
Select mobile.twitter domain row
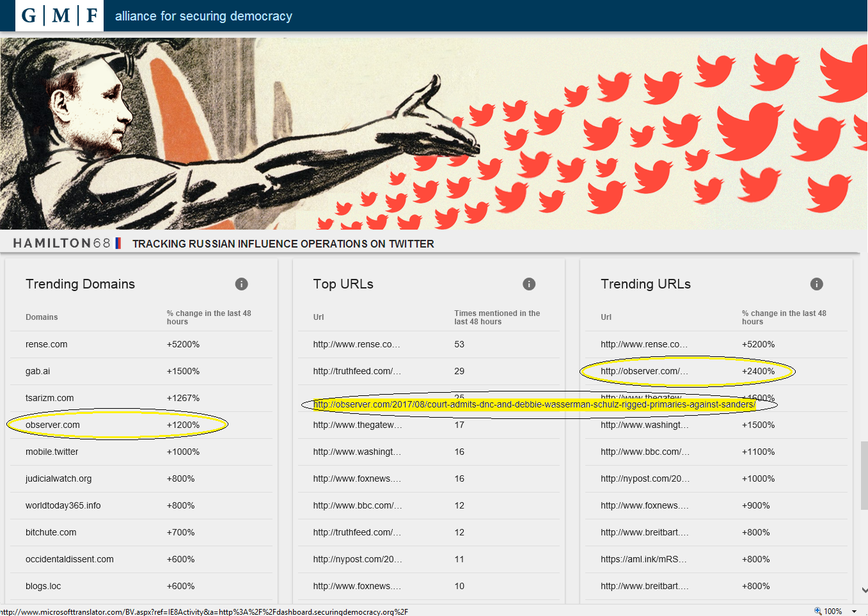point(141,452)
